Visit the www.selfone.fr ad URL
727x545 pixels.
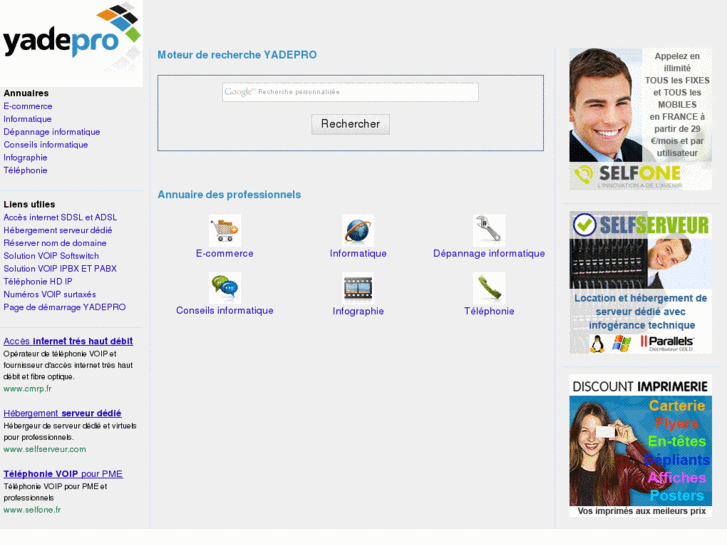pos(32,510)
